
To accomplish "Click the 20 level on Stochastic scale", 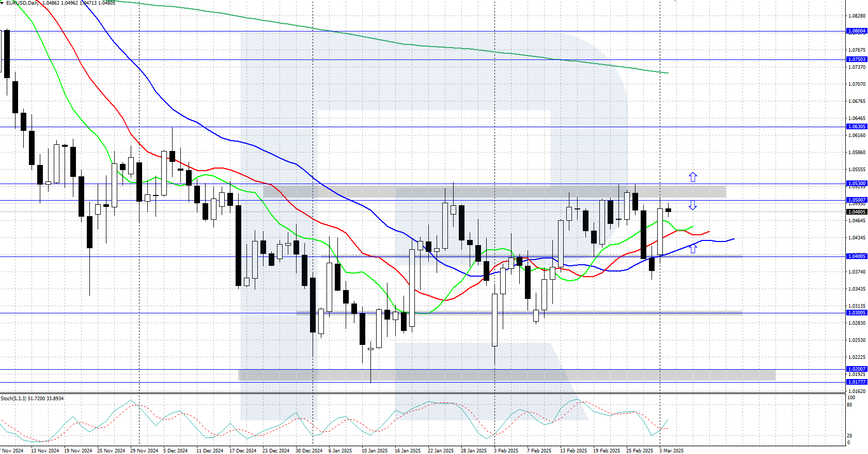I will 850,436.
